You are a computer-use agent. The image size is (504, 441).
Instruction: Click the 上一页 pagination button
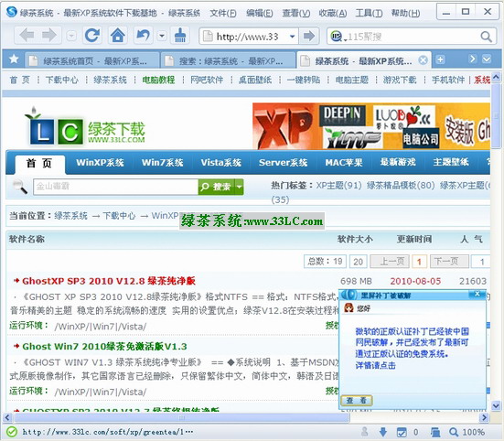390,262
